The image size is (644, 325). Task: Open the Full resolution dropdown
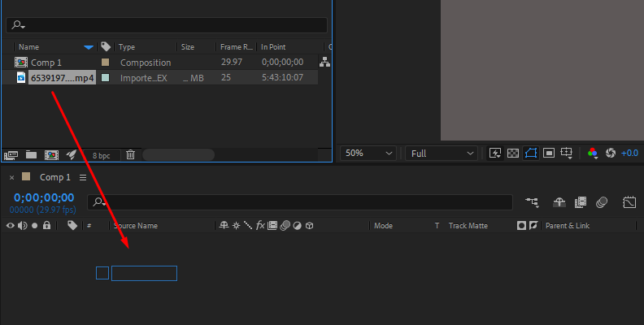[x=443, y=153]
